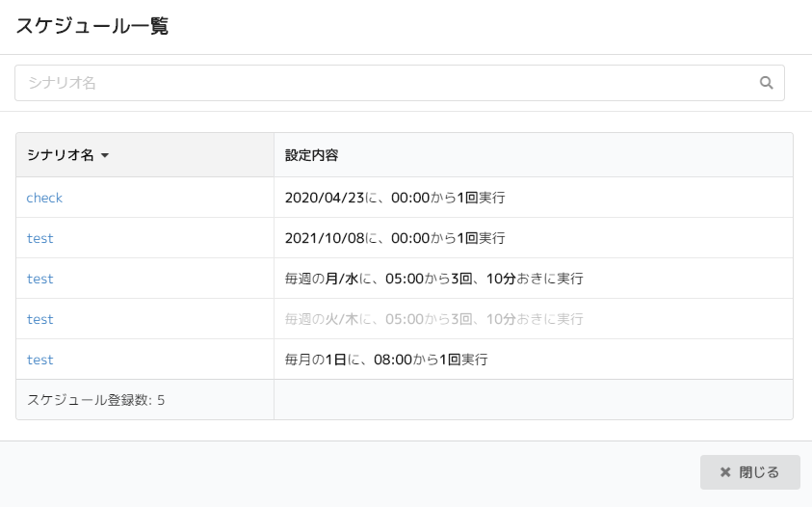Open the test link for 毎月の1日 schedule

point(39,360)
